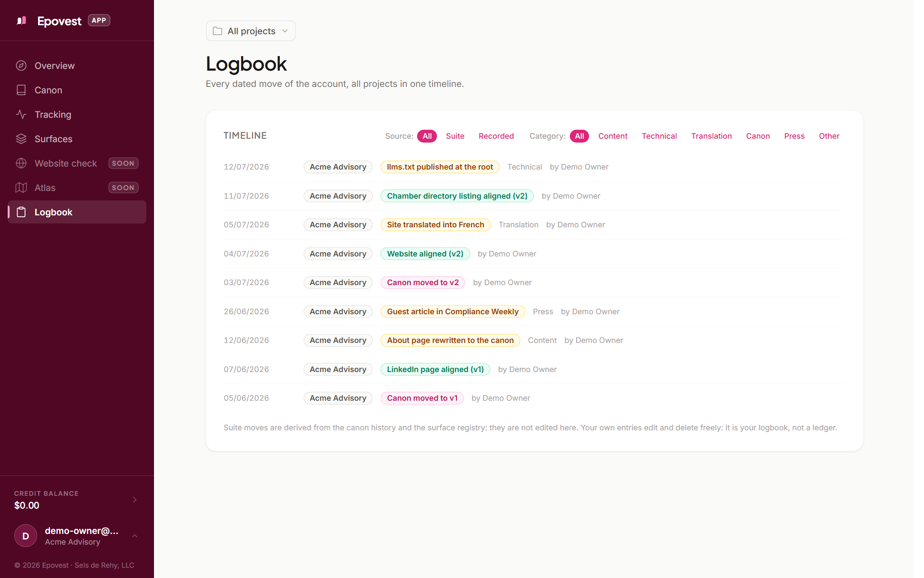The image size is (924, 578).
Task: Click Acme Advisory tag on 12/07/2026 row
Action: pyautogui.click(x=338, y=167)
